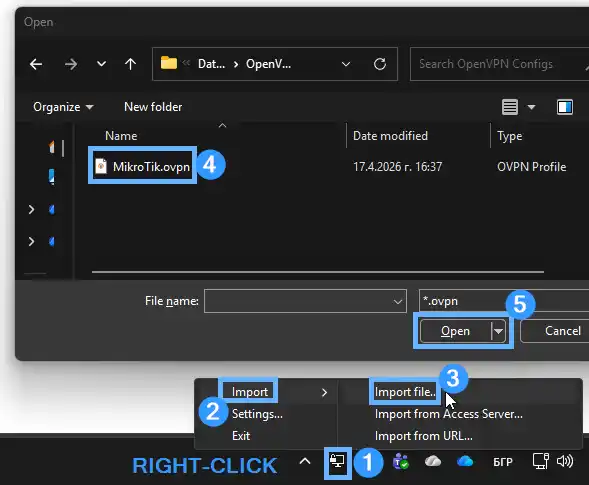Open view options dropdown arrow
The image size is (589, 485).
pyautogui.click(x=531, y=107)
